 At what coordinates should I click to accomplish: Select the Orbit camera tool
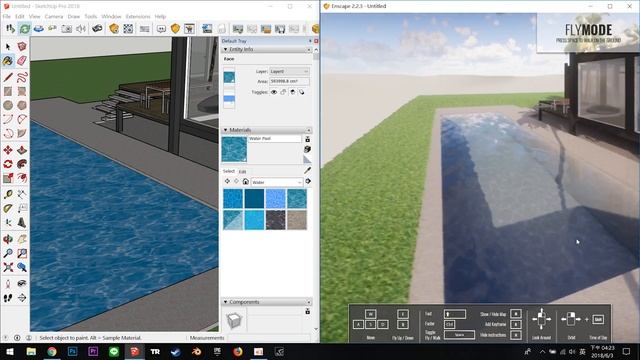coord(8,239)
